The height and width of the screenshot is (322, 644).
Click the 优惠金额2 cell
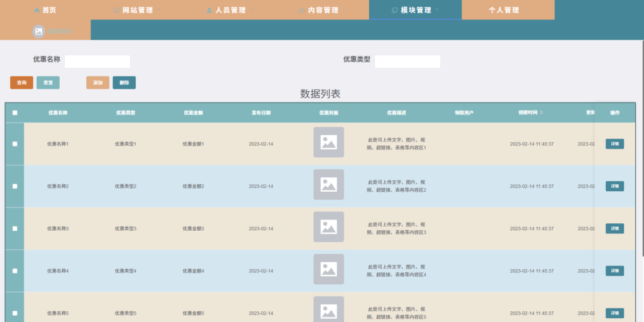[x=193, y=186]
